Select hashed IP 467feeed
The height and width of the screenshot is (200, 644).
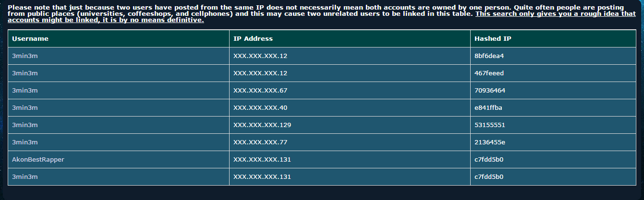489,73
